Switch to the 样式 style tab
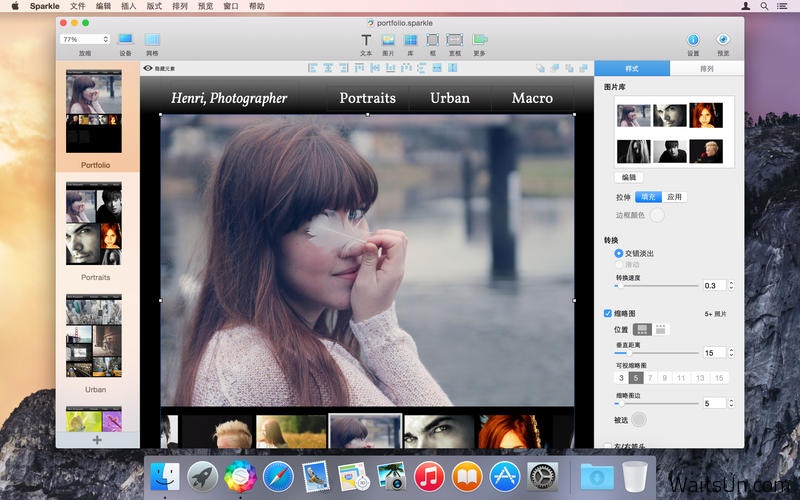800x500 pixels. point(632,68)
